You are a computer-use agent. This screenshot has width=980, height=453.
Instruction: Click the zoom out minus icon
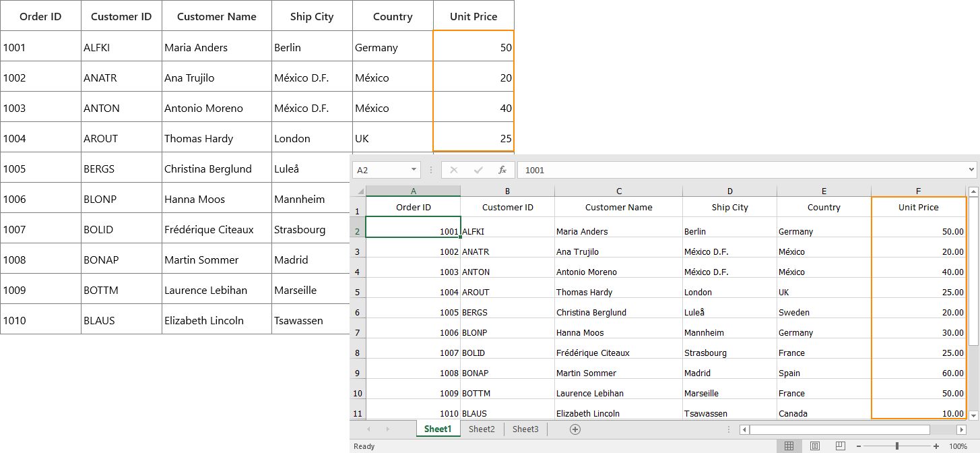tap(858, 446)
